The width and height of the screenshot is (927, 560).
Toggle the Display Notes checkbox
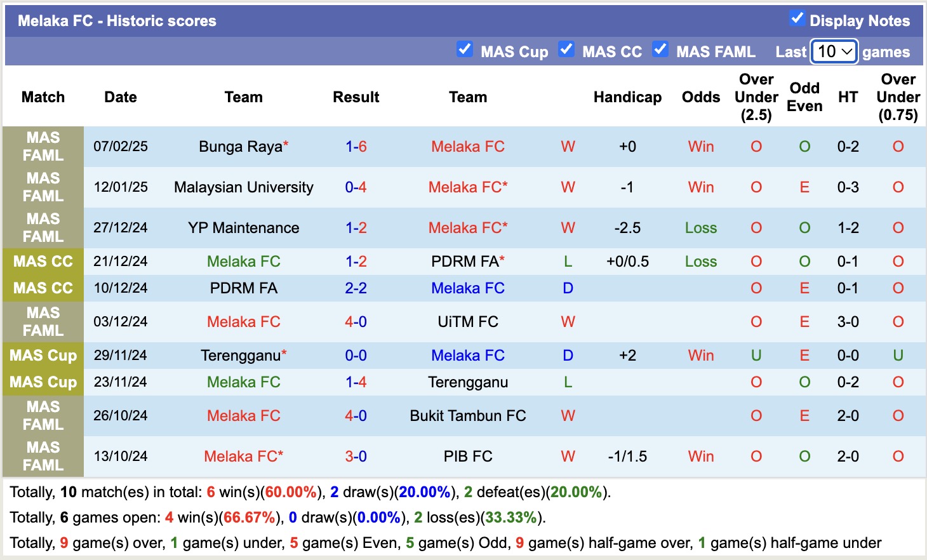(797, 19)
